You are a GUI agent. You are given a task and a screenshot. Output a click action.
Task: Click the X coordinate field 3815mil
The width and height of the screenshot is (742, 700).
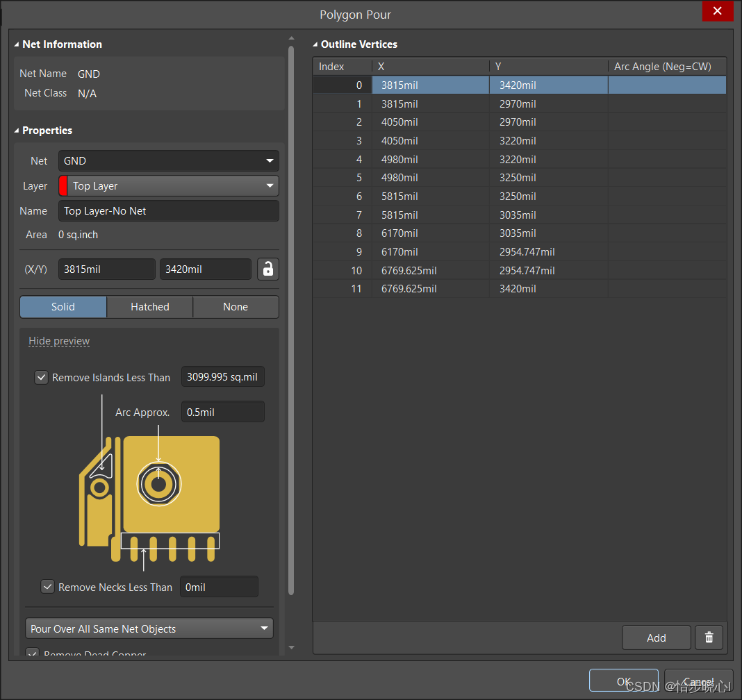107,269
